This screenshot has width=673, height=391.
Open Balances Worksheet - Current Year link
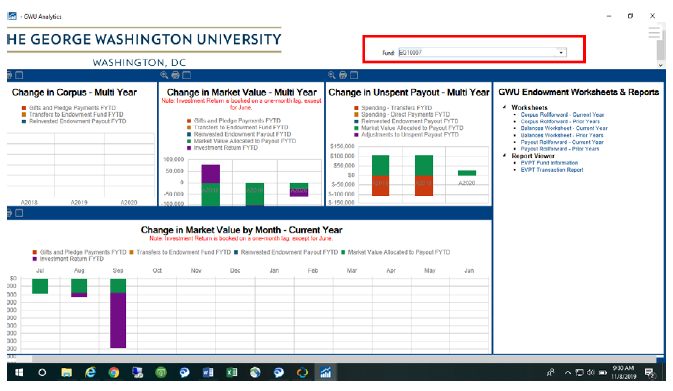[x=564, y=128]
